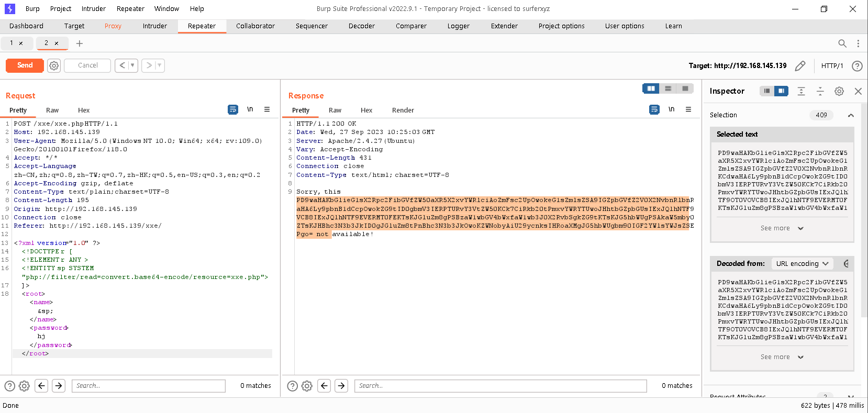Toggle word wrap in Request editor
868x413 pixels.
coord(233,109)
